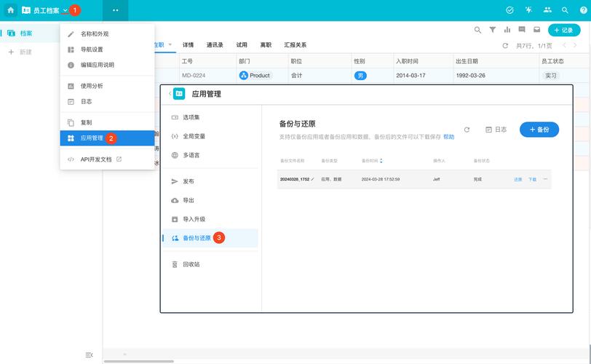
Task: Click the 还原 link on backup row
Action: pos(518,179)
